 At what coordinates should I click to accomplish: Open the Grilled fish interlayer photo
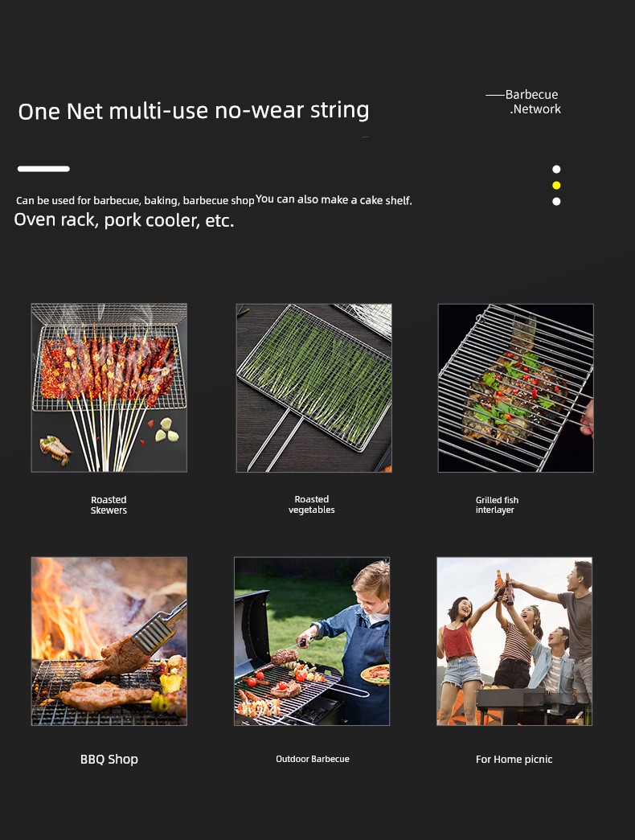pyautogui.click(x=515, y=388)
